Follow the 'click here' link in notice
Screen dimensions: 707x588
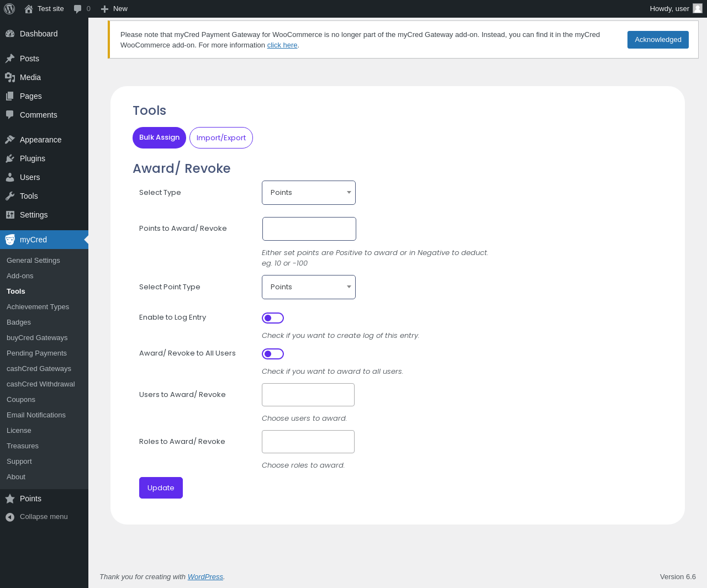[282, 45]
